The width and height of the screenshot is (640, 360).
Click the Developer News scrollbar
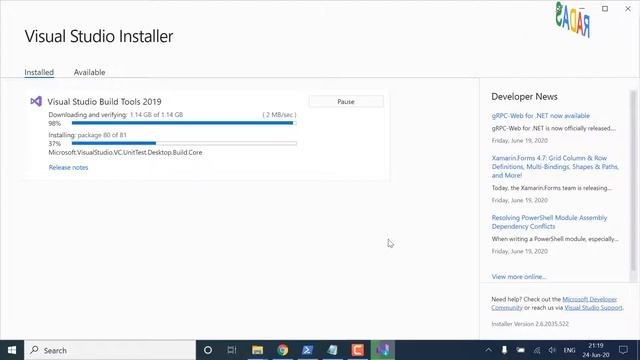pyautogui.click(x=633, y=180)
